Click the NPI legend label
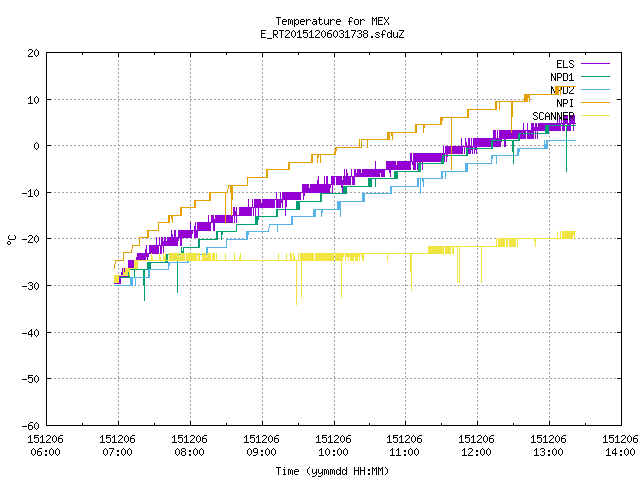The image size is (640, 480). [x=565, y=103]
